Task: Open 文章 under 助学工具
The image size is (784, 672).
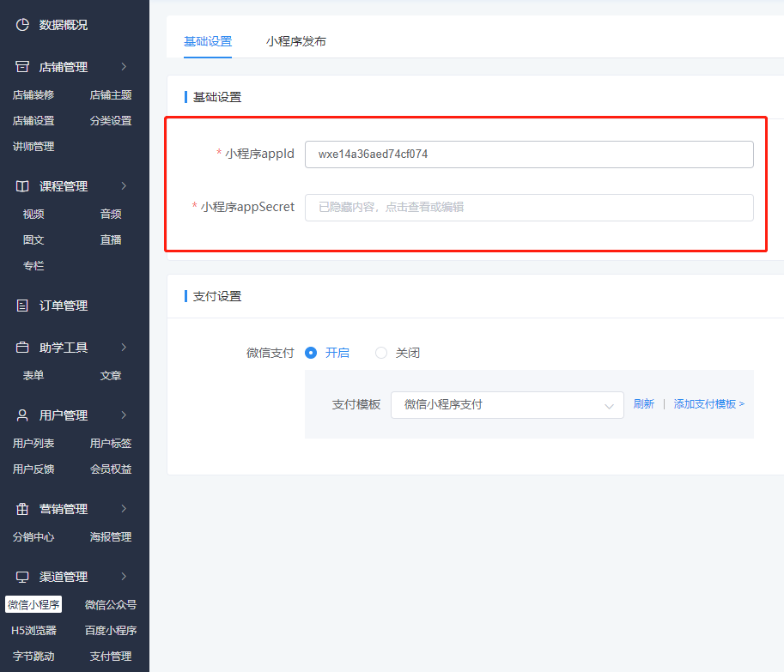Action: [111, 375]
